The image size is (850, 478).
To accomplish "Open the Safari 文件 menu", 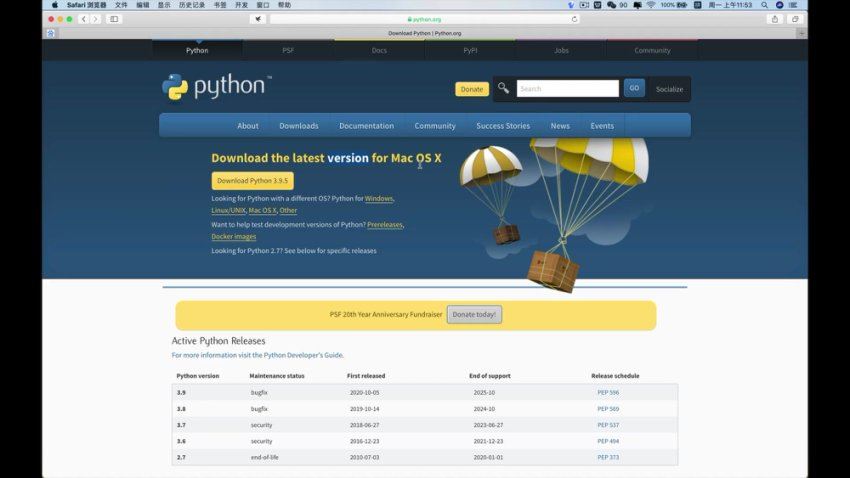I will (x=121, y=5).
